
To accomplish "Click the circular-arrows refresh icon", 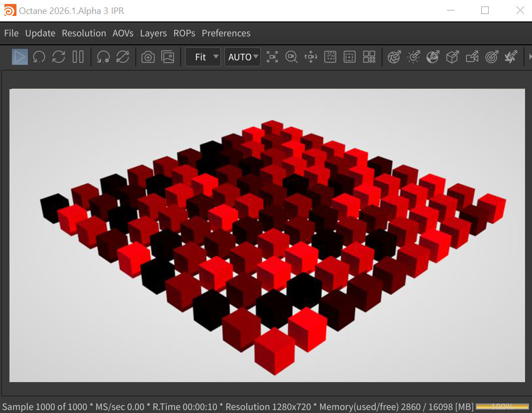I will pos(59,57).
